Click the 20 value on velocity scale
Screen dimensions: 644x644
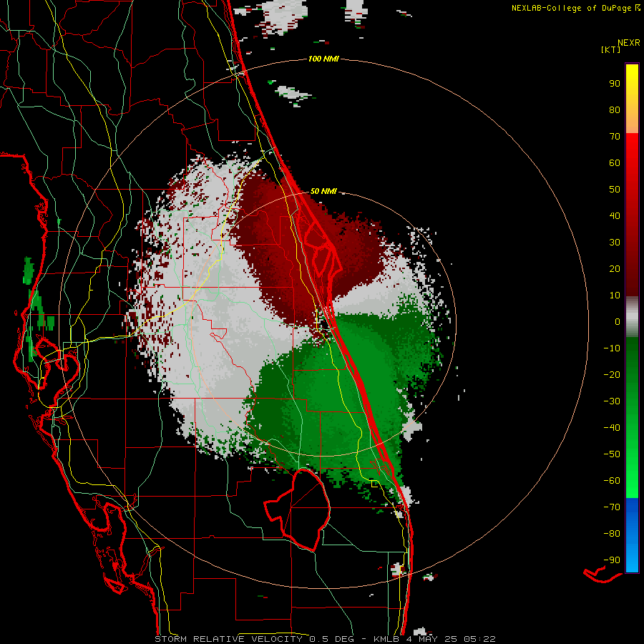(615, 269)
